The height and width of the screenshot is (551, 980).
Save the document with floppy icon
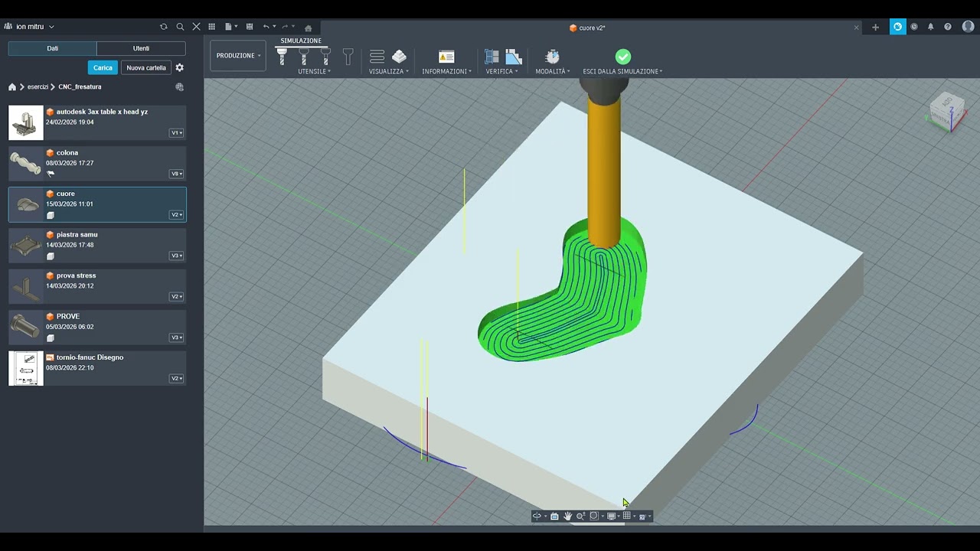click(249, 27)
